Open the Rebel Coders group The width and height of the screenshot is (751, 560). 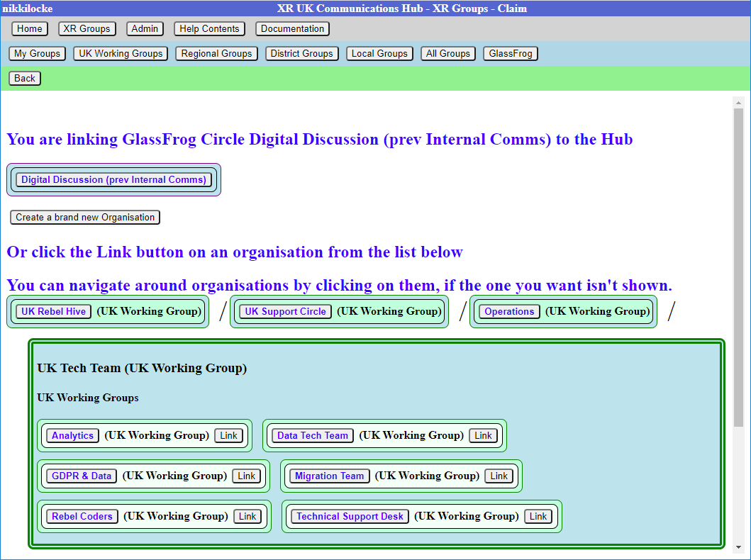tap(82, 517)
